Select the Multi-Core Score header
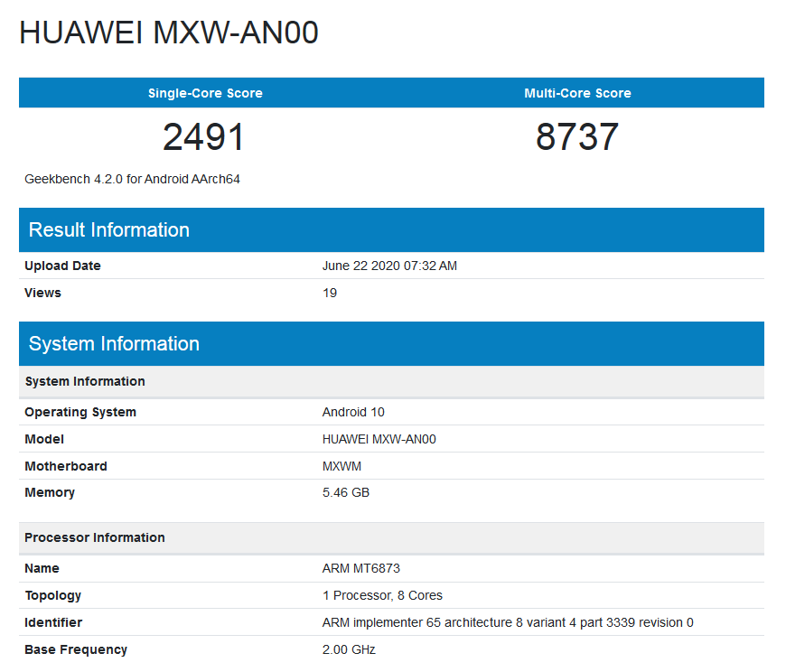Image resolution: width=786 pixels, height=672 pixels. tap(577, 93)
